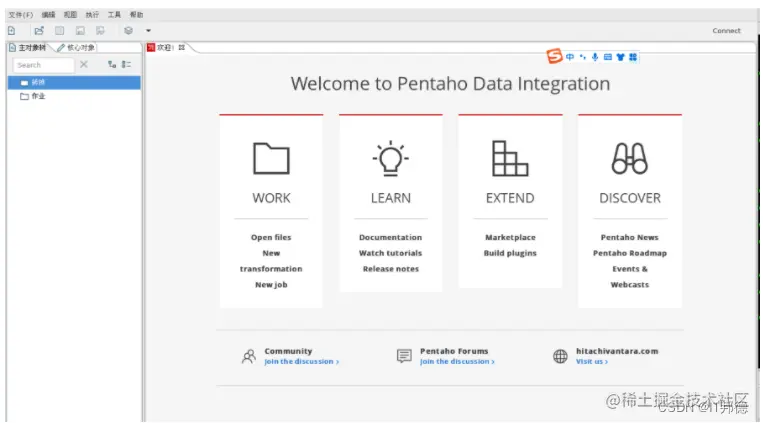Click the soft keyboard icon on Sogou bar

(607, 57)
